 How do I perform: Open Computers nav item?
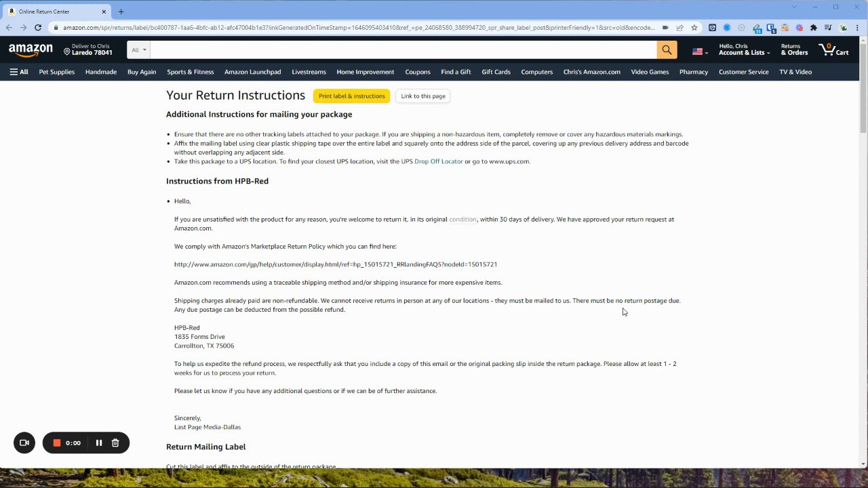point(537,72)
